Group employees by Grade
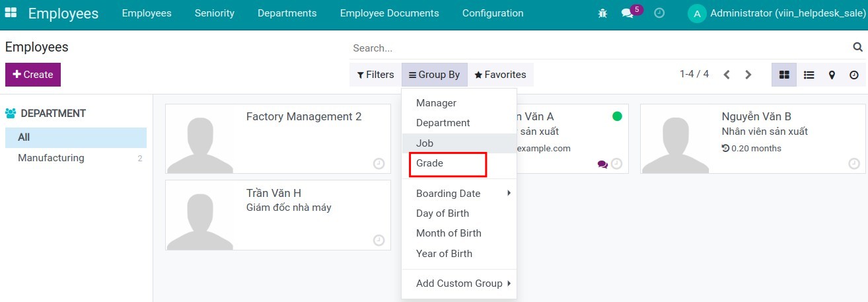The height and width of the screenshot is (302, 868). pos(429,163)
